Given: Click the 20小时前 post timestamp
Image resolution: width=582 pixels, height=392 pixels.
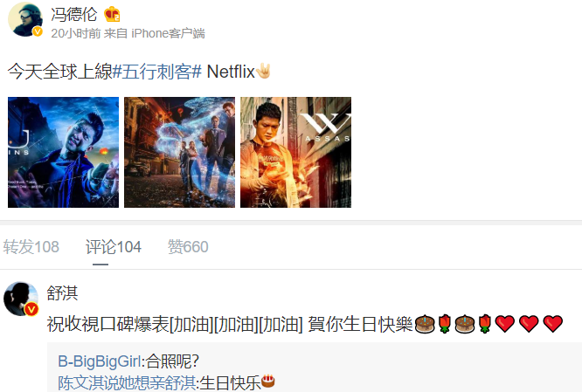Looking at the screenshot, I should [x=76, y=33].
